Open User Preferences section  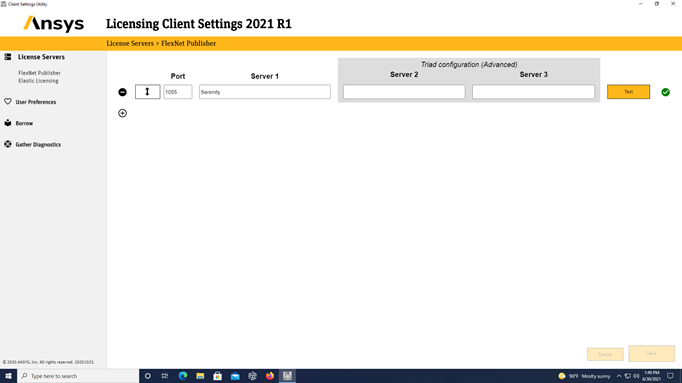point(36,102)
